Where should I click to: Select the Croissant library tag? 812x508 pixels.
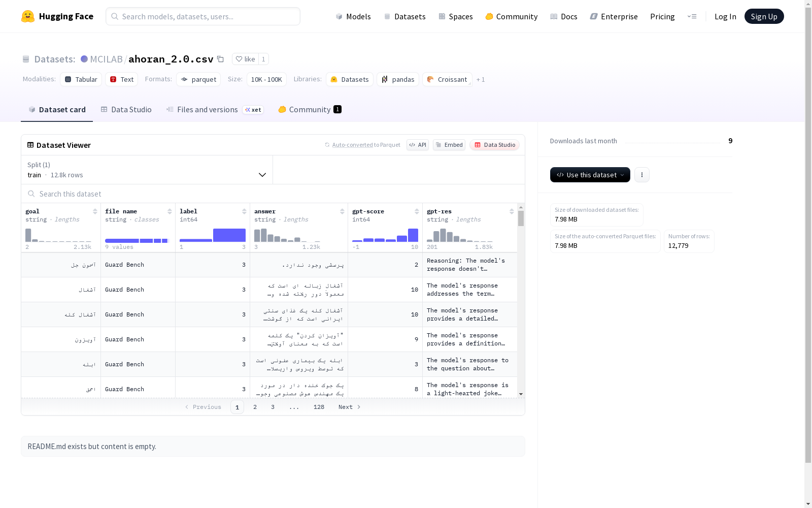pos(447,79)
